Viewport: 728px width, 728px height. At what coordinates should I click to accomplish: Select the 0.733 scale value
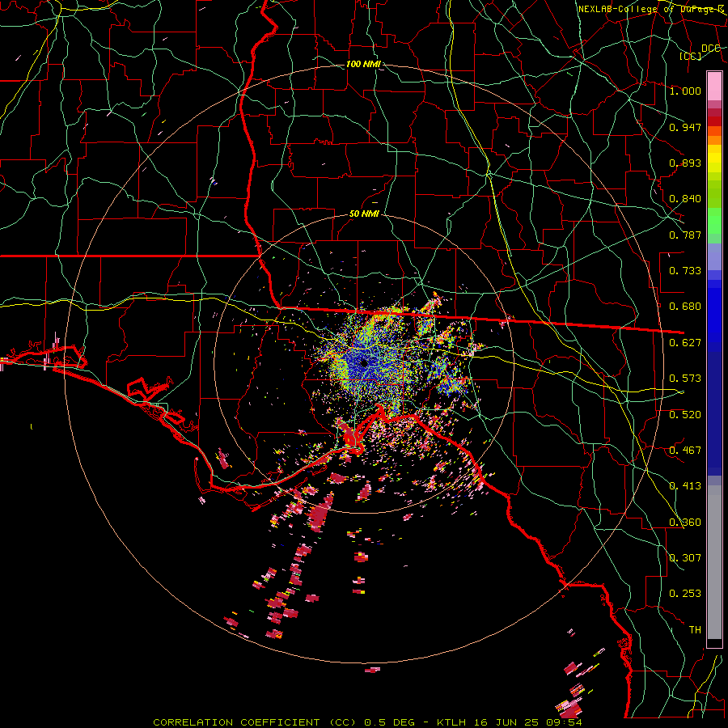685,271
